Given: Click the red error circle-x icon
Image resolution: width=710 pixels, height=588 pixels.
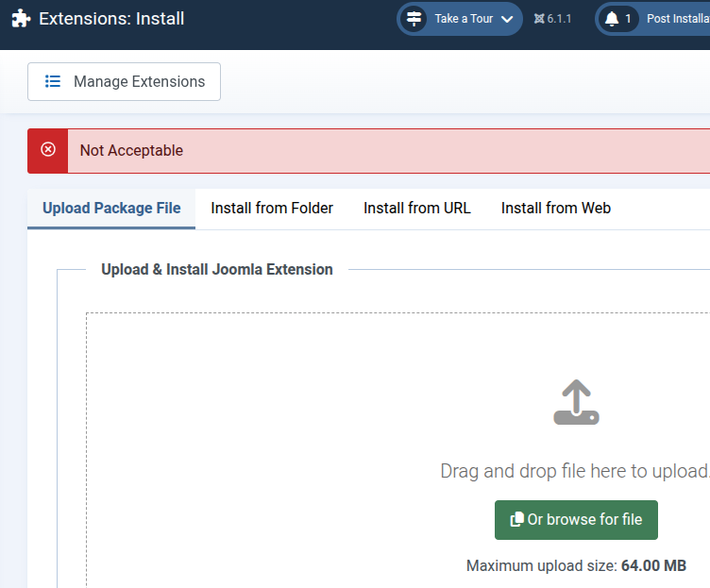Looking at the screenshot, I should pyautogui.click(x=48, y=149).
